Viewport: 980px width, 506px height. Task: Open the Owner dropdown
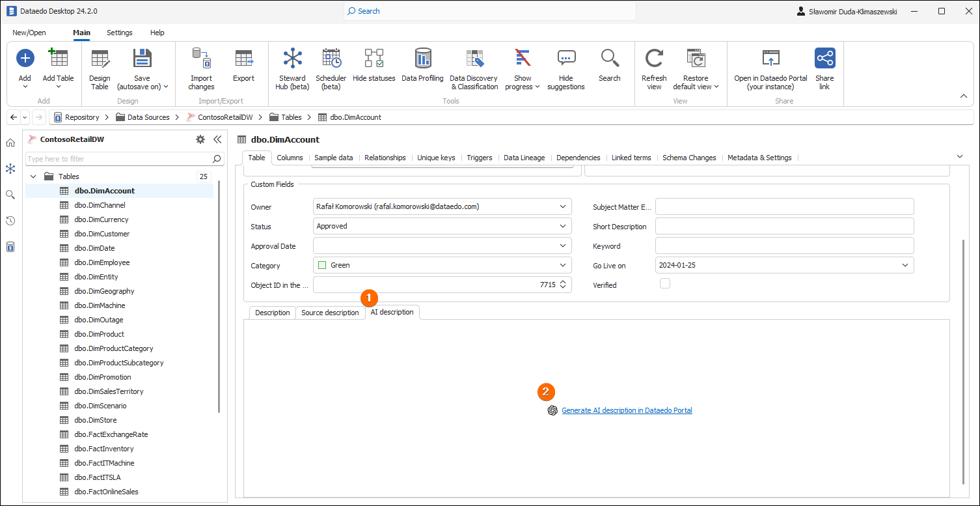pos(562,206)
